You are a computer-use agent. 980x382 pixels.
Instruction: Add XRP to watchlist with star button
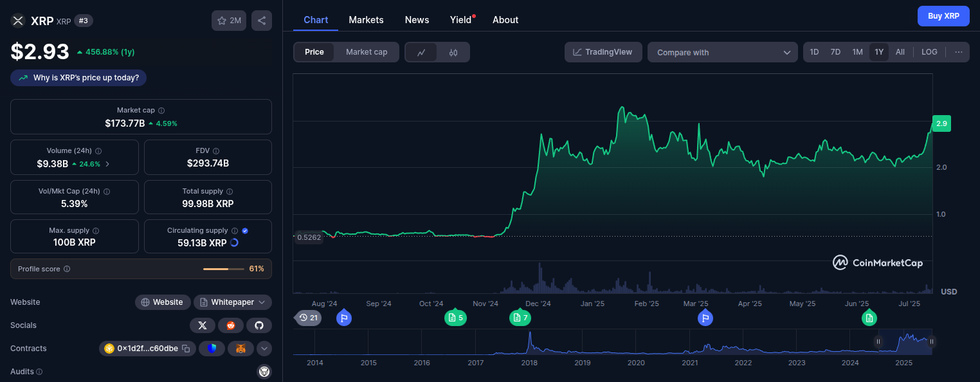[x=229, y=21]
